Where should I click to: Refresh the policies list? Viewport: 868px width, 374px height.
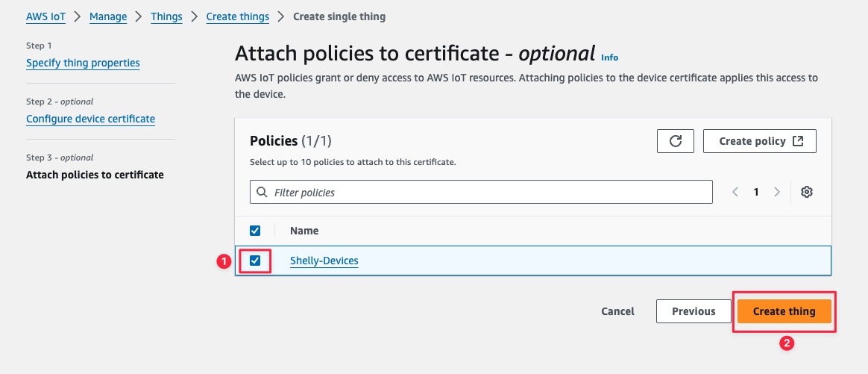point(676,141)
